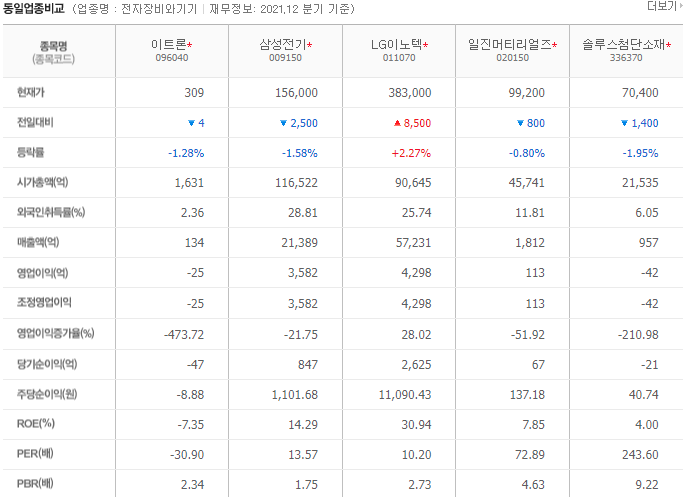This screenshot has height=497, width=684.
Task: Open the 솔루스첨단소재 stock link
Action: coord(623,45)
